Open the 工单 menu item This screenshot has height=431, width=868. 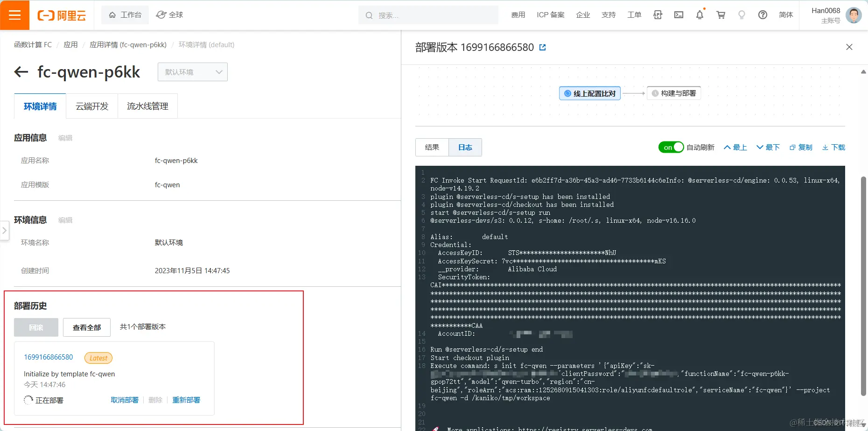click(634, 14)
